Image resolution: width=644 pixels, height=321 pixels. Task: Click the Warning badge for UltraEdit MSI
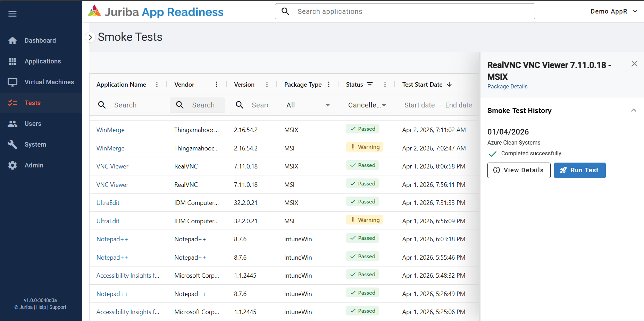pyautogui.click(x=365, y=220)
